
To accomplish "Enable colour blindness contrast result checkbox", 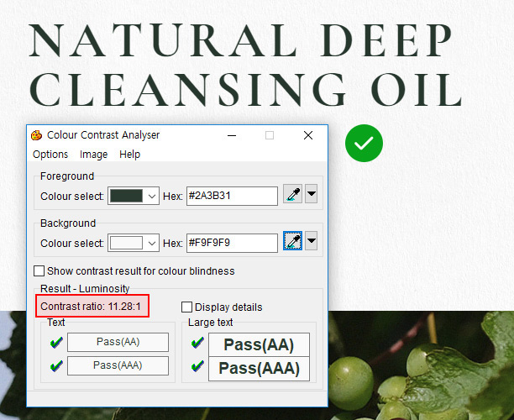I will coord(39,271).
